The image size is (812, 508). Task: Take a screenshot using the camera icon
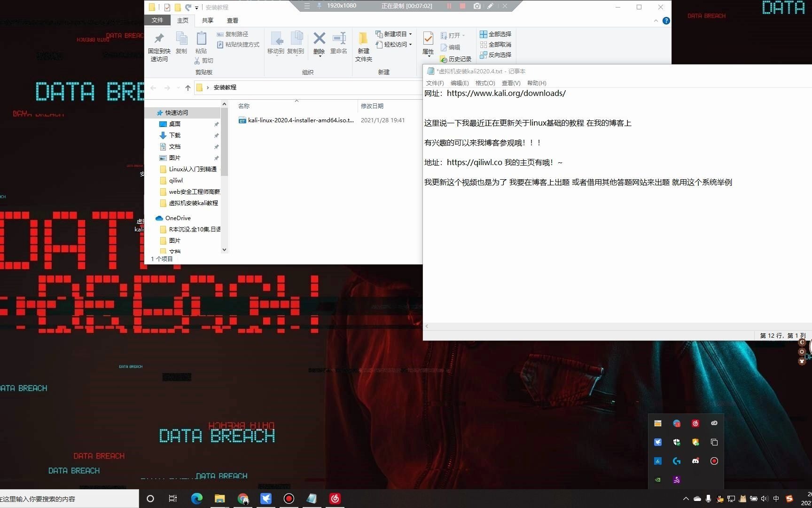click(476, 6)
